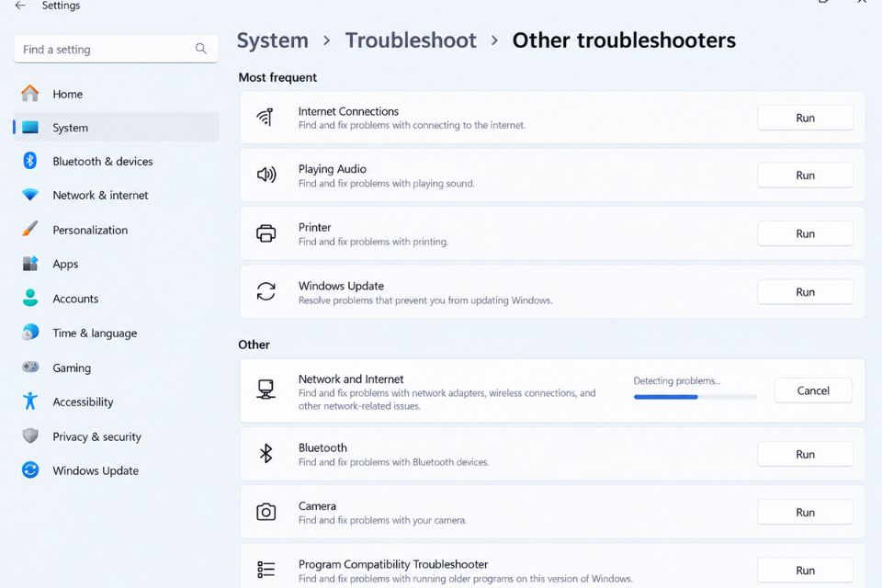Screen dimensions: 882x588
Task: Open Personalization settings
Action: coord(116,230)
